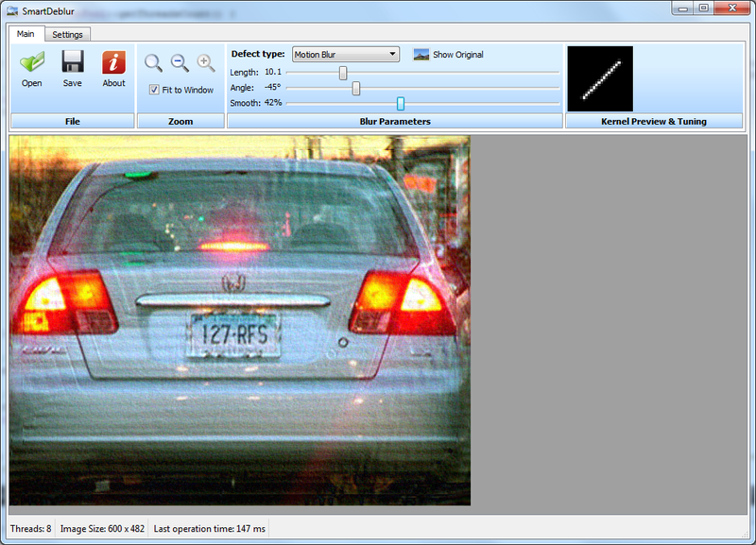Adjust the Smooth slider

(x=400, y=103)
